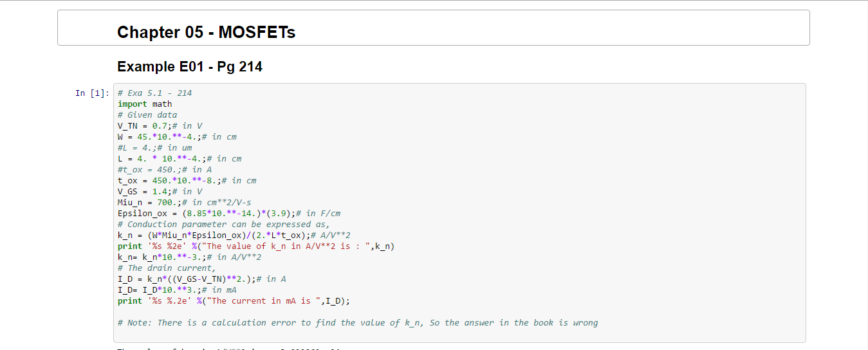Click the print statement for k_n value
The width and height of the screenshot is (868, 350).
coord(255,246)
